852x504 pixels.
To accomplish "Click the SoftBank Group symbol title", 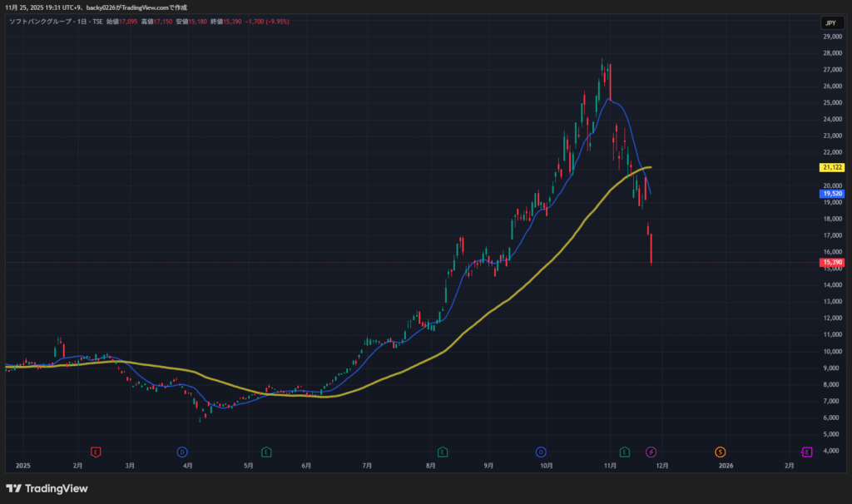I will [42, 21].
